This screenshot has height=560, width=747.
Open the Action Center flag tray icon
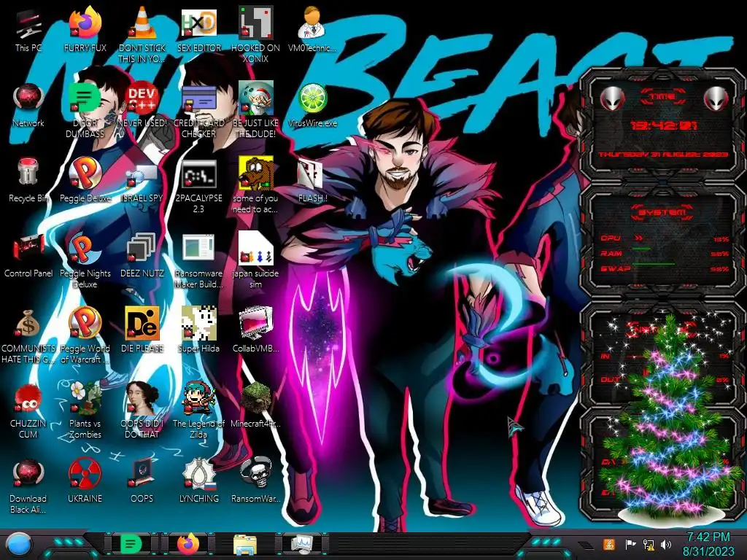tap(630, 544)
